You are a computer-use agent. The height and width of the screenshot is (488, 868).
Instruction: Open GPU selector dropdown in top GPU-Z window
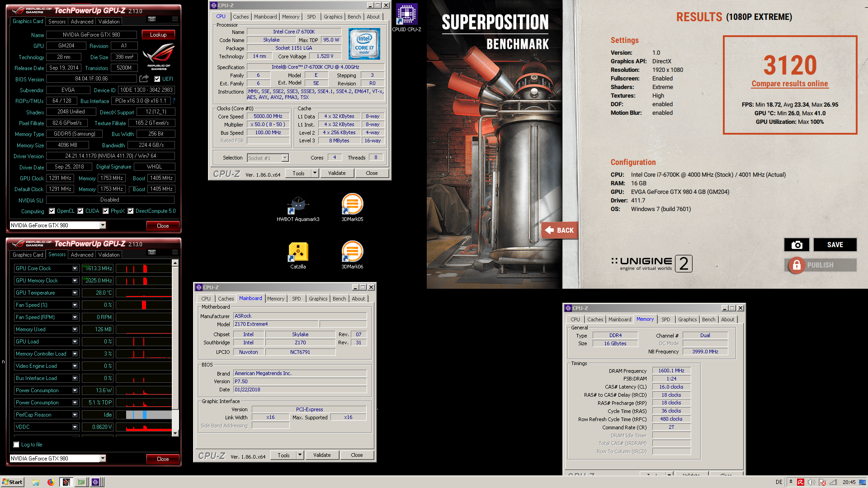pos(103,225)
